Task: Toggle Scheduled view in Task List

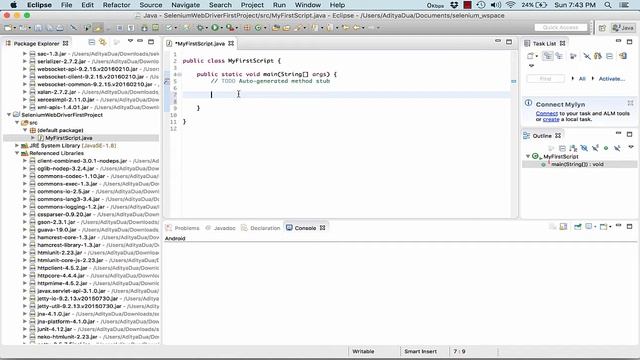Action: (x=559, y=56)
